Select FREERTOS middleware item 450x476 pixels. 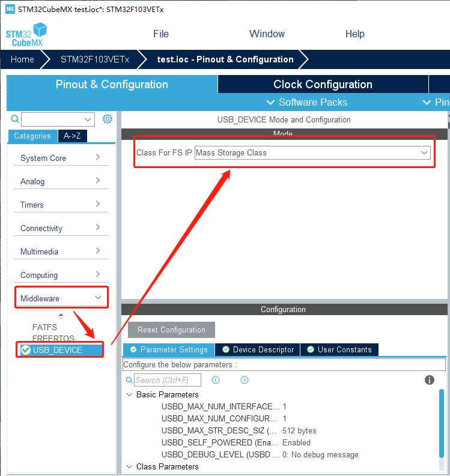[x=53, y=338]
